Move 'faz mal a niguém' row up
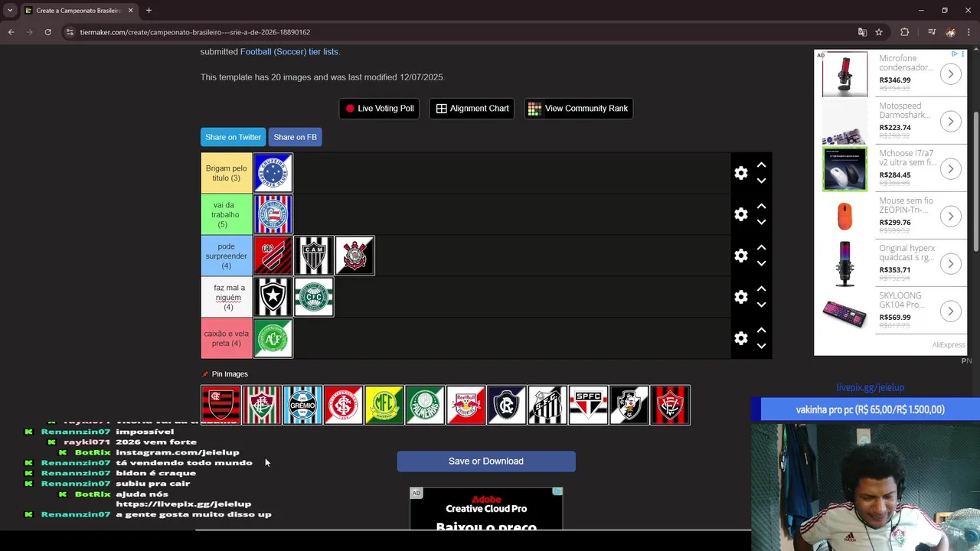 click(761, 289)
